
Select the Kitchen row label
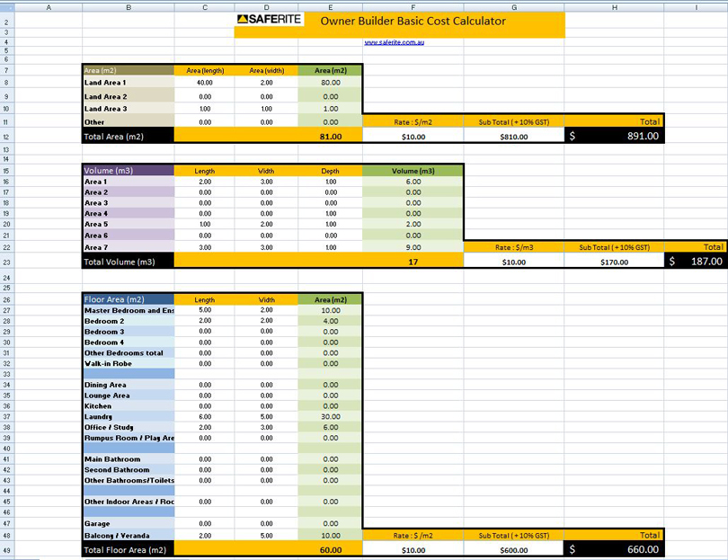coord(128,406)
